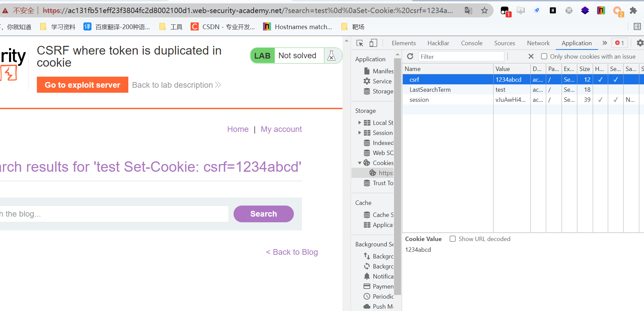
Task: Refresh the cookies table
Action: (410, 56)
